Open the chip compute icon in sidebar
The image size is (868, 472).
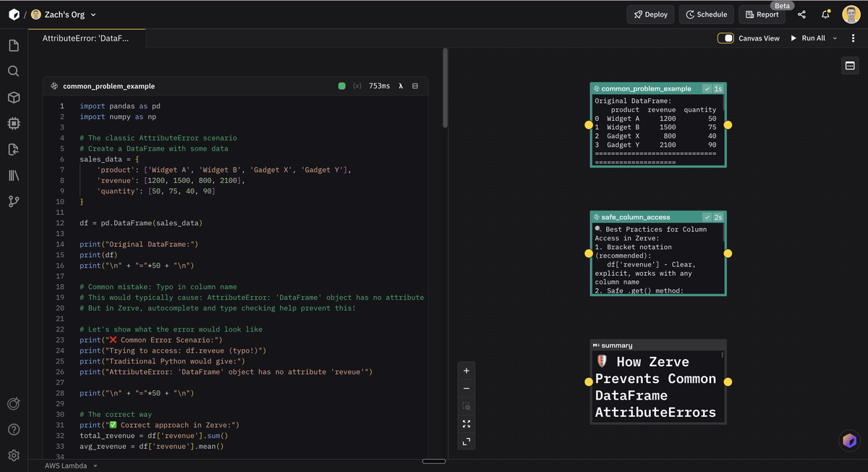14,124
